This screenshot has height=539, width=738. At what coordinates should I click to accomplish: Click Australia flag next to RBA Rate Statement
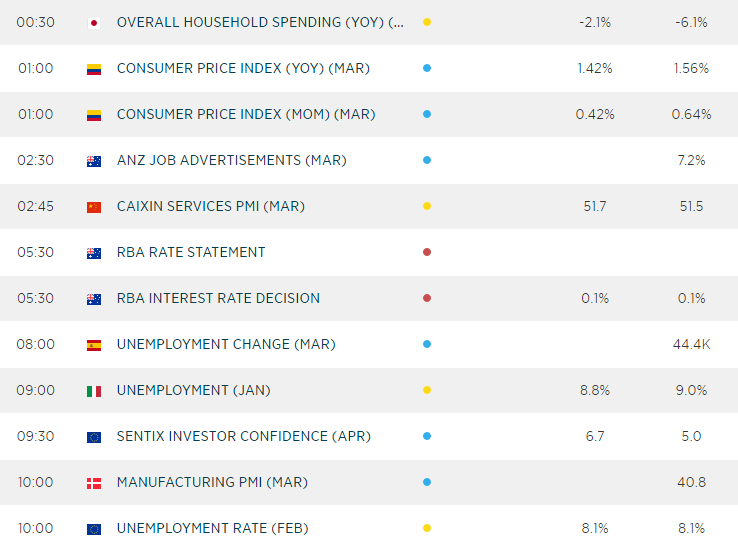click(94, 253)
